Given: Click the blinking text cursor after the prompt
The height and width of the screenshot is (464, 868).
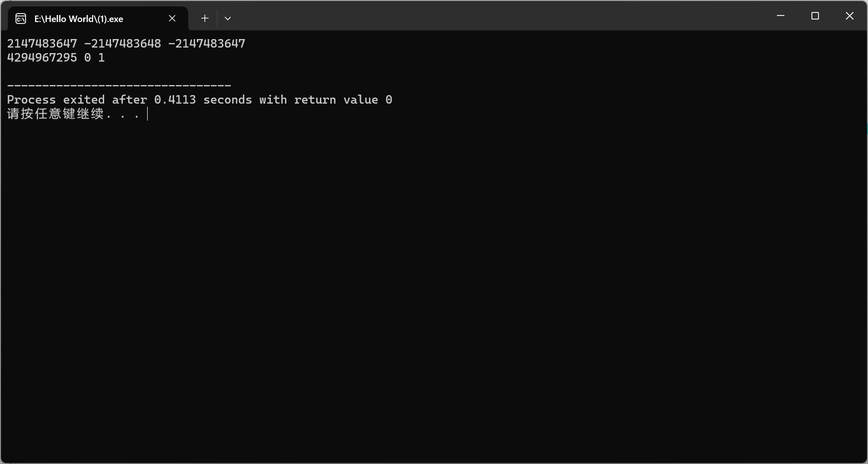Looking at the screenshot, I should click(148, 114).
